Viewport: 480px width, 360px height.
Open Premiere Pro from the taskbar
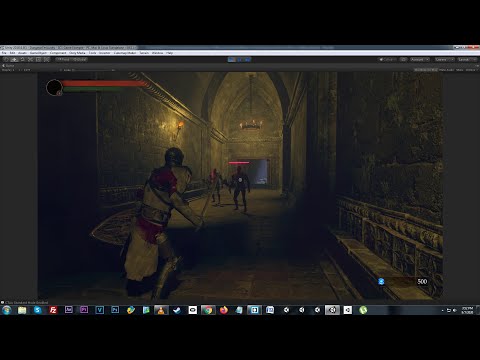point(84,310)
